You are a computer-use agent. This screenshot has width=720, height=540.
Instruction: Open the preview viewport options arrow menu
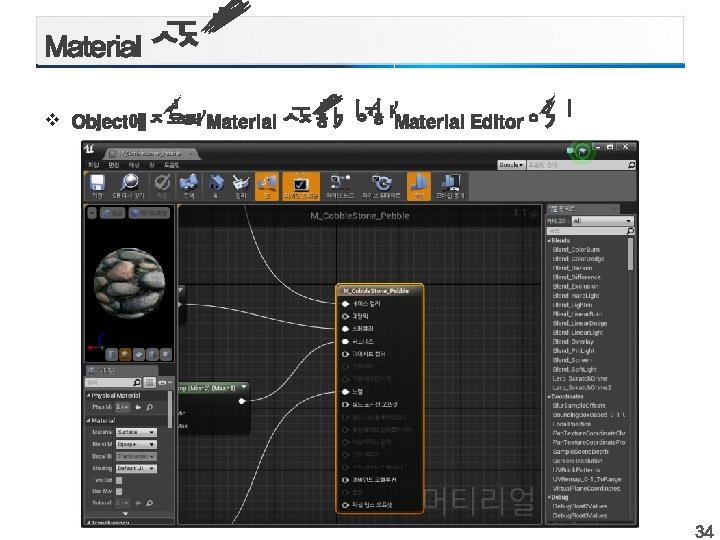tap(92, 213)
